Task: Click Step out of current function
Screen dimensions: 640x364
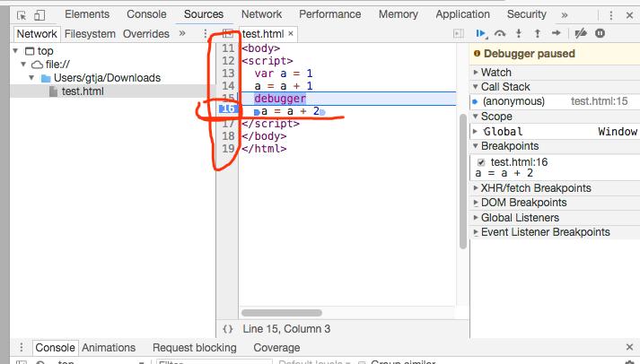Action: [x=538, y=33]
